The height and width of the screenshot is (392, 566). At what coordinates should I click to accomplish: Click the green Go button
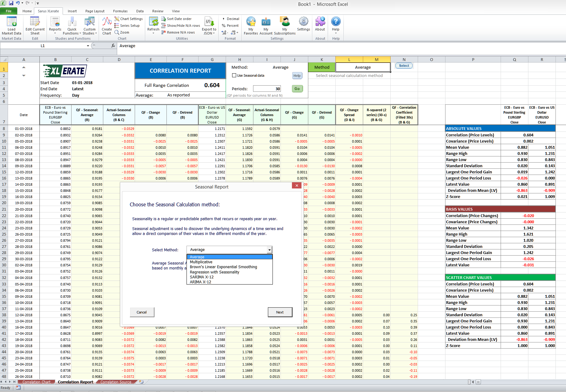pyautogui.click(x=297, y=89)
